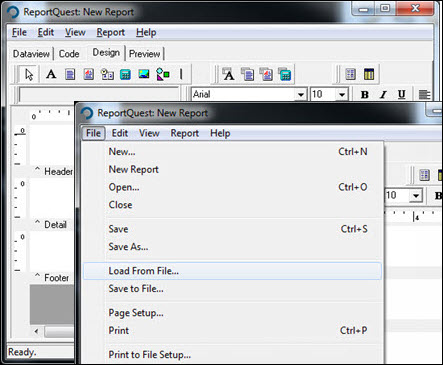Switch to the Code tab
This screenshot has height=365, width=443.
click(x=69, y=54)
